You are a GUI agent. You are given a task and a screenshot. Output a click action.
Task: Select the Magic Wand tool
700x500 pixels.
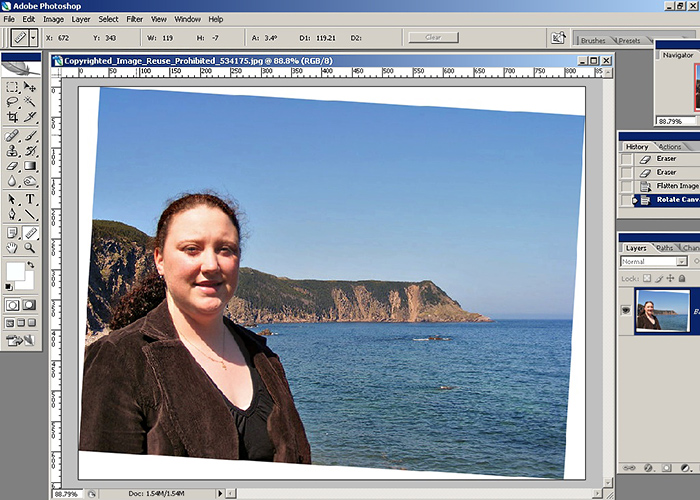coord(29,102)
